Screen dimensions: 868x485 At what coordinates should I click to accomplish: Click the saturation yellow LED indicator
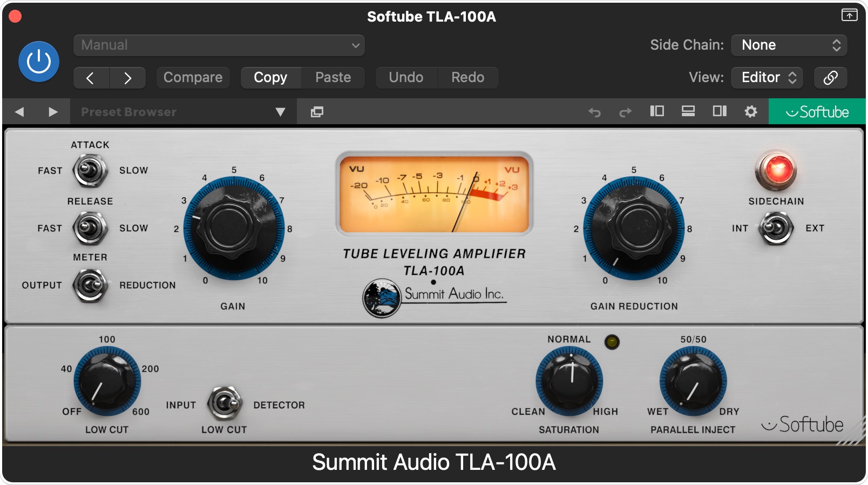pos(612,342)
